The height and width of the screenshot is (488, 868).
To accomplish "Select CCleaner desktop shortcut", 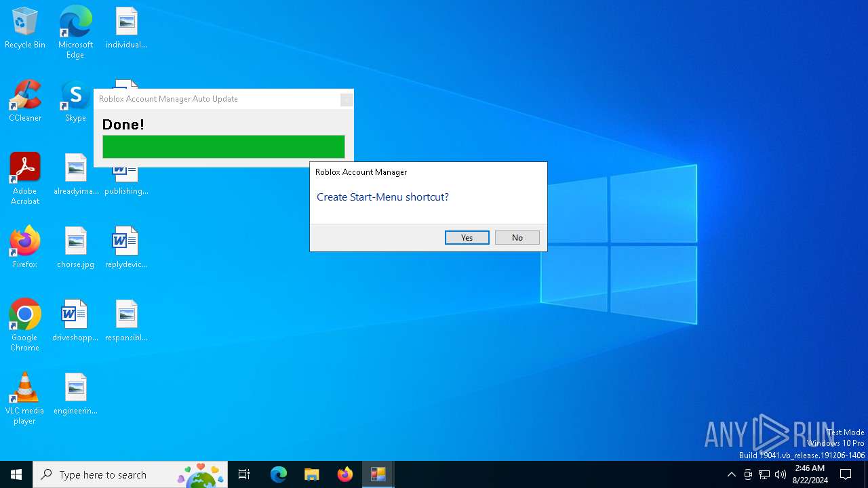I will point(25,102).
